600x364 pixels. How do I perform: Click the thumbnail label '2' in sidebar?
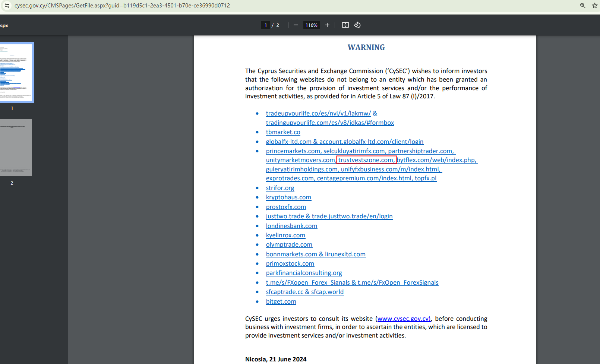click(12, 183)
